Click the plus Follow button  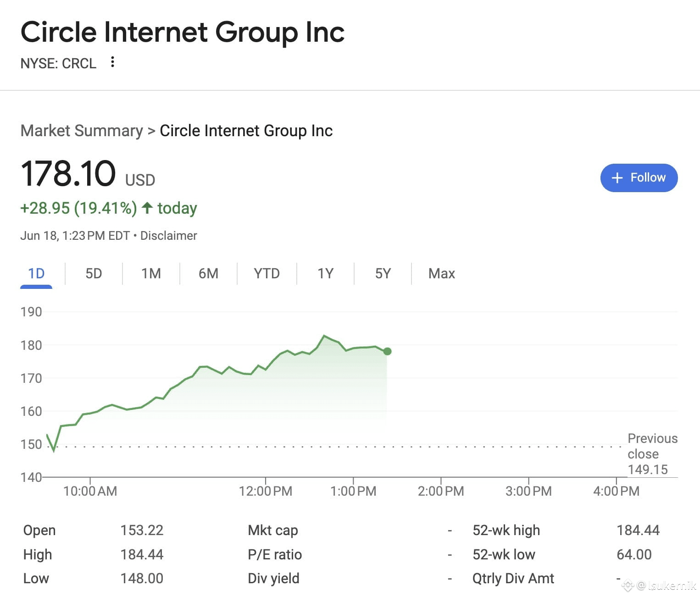tap(639, 177)
